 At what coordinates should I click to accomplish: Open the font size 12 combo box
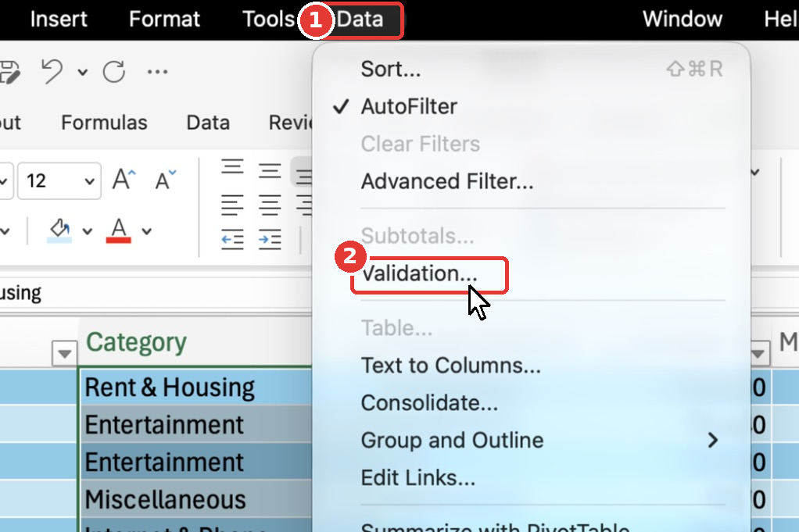59,180
